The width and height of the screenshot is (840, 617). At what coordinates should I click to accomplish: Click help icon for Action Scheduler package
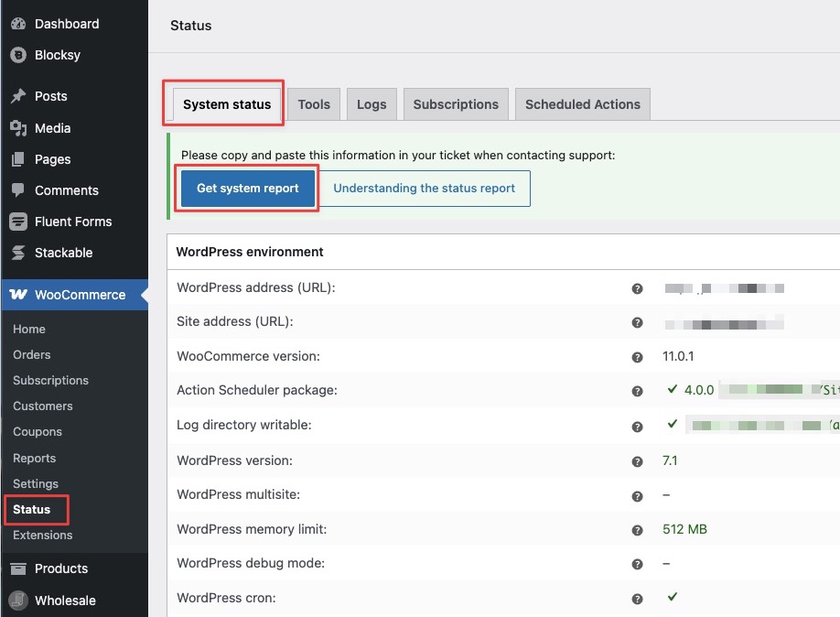(x=637, y=391)
